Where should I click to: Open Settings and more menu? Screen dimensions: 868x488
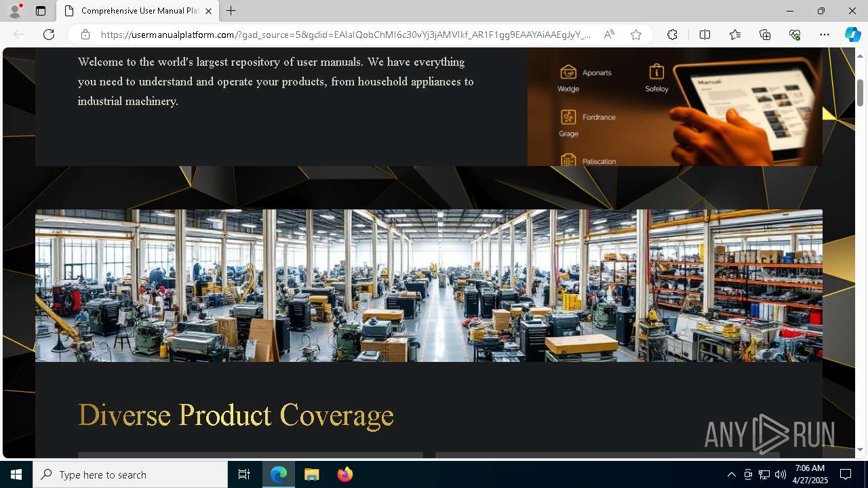825,35
